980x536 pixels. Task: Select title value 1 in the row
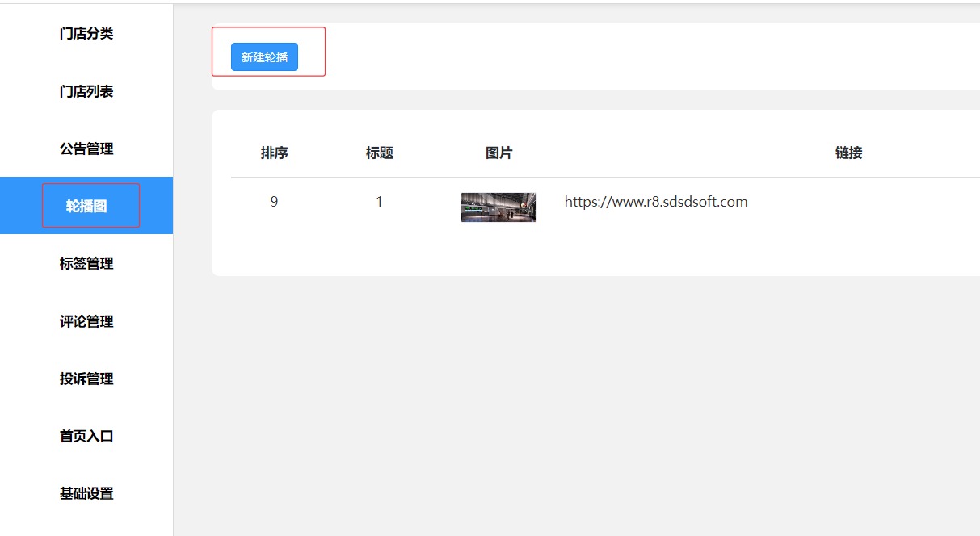[x=379, y=202]
